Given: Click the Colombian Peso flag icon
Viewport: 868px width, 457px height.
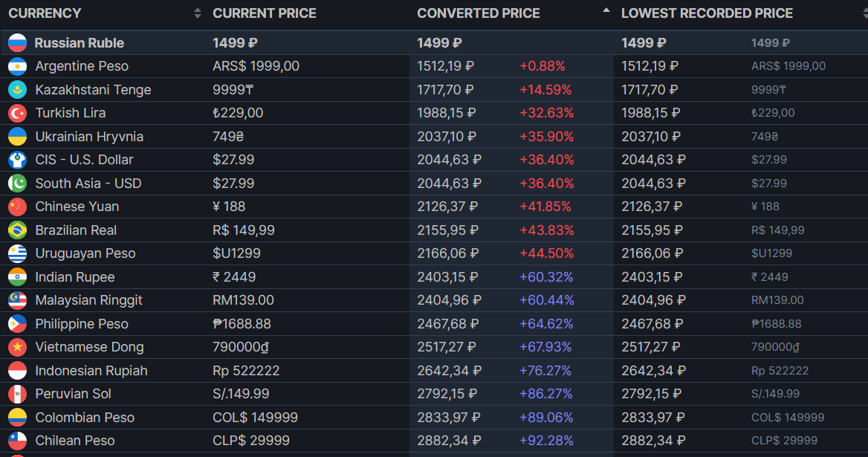Looking at the screenshot, I should 17,418.
